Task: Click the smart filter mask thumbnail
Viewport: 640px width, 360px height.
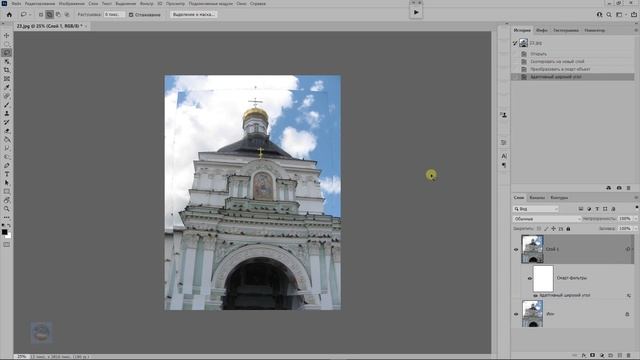Action: click(543, 278)
